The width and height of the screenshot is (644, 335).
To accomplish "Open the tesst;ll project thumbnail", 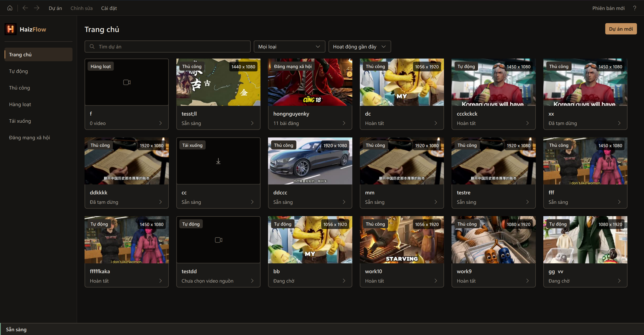I will (218, 82).
